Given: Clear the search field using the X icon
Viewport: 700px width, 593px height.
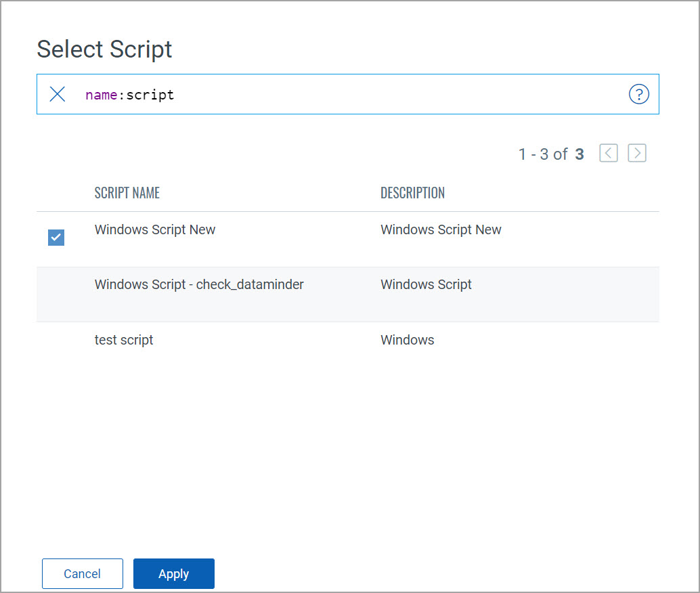Looking at the screenshot, I should pyautogui.click(x=57, y=94).
